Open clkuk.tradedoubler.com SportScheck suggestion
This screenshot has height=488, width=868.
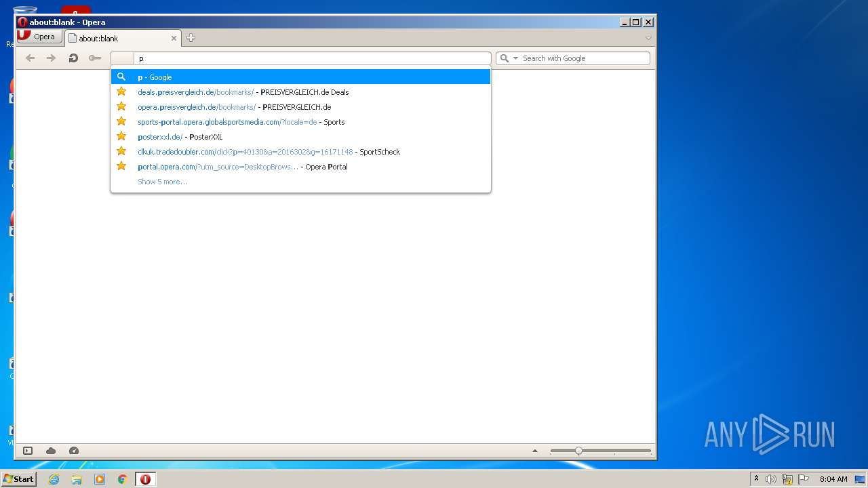point(300,152)
